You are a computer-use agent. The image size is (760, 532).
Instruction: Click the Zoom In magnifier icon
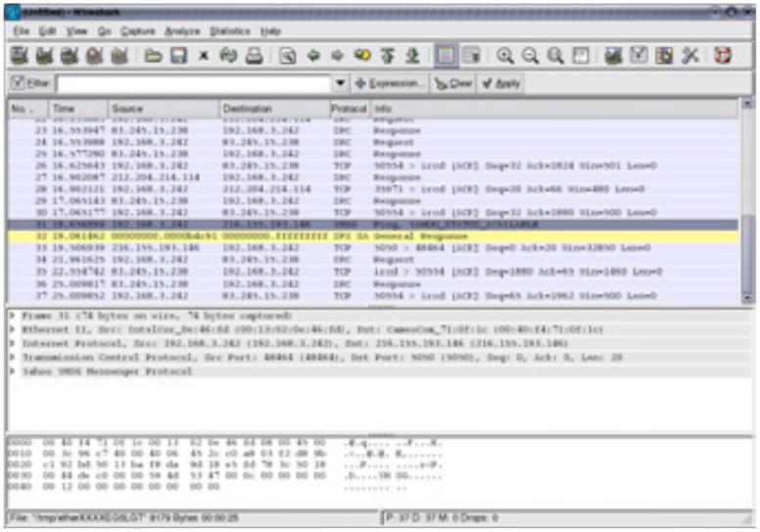coord(505,57)
